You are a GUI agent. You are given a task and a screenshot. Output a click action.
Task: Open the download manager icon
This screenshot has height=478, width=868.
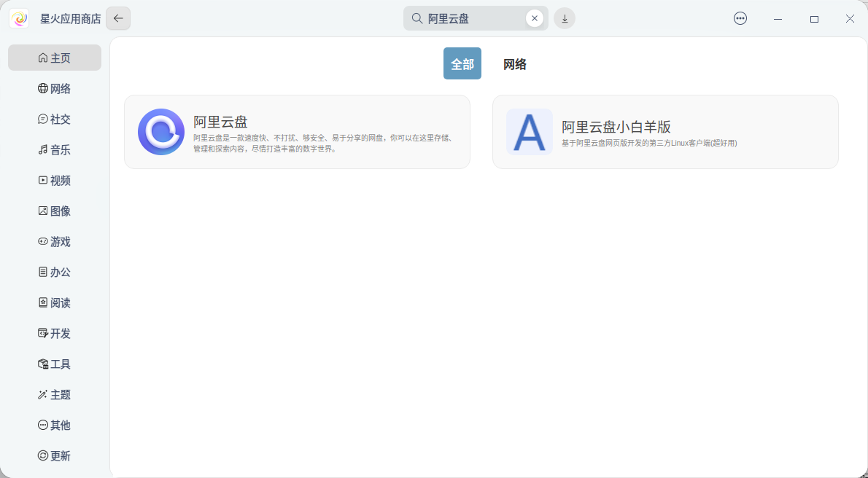pos(564,18)
